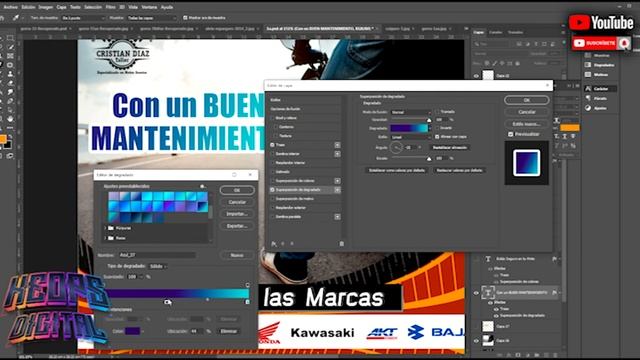Toggle the Trazo effect checkbox
This screenshot has width=640, height=360.
272,145
